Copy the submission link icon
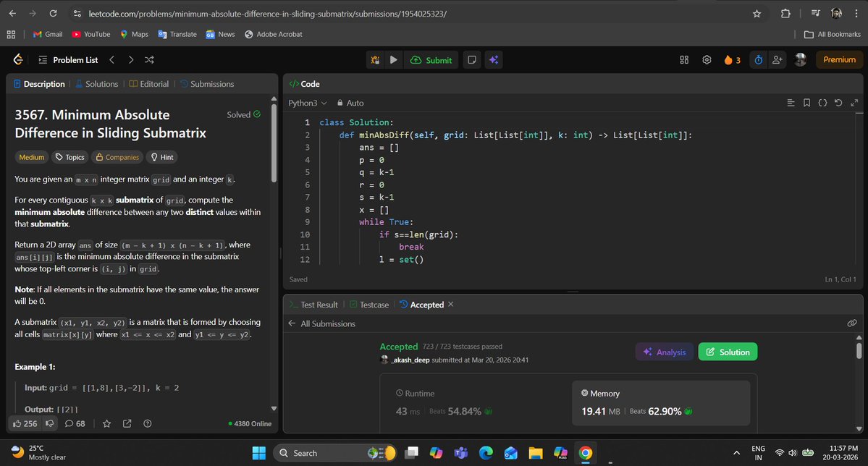Viewport: 868px width, 466px height. tap(852, 323)
